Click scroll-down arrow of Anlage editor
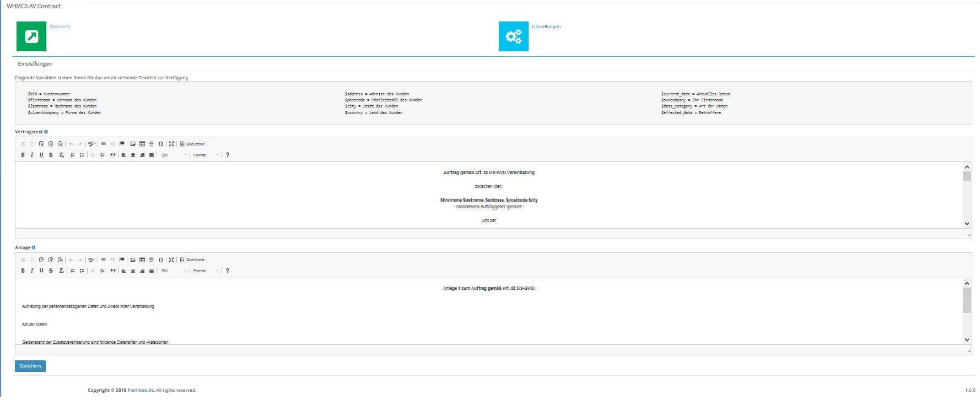Image resolution: width=980 pixels, height=400 pixels. (x=967, y=340)
